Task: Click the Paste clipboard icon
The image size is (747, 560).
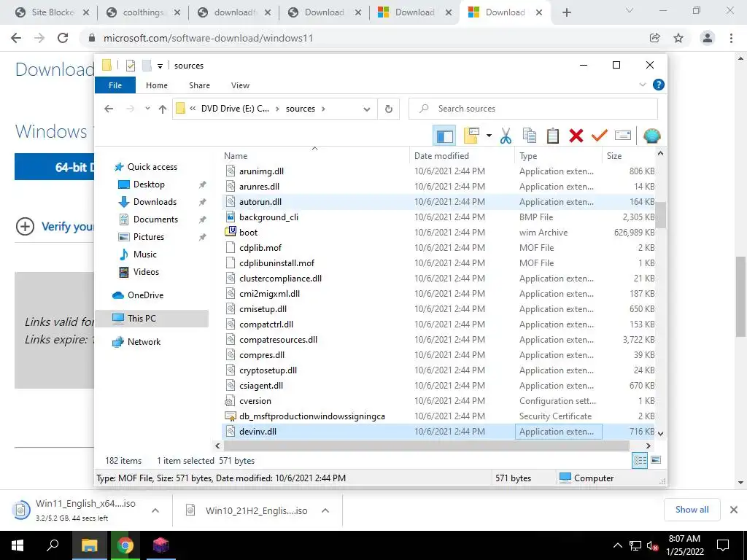Action: [553, 136]
